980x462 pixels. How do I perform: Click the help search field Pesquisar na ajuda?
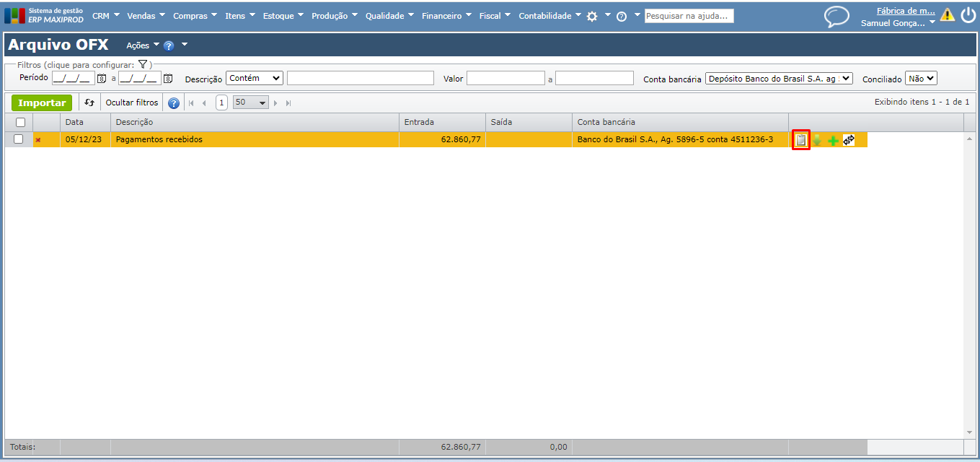point(689,16)
